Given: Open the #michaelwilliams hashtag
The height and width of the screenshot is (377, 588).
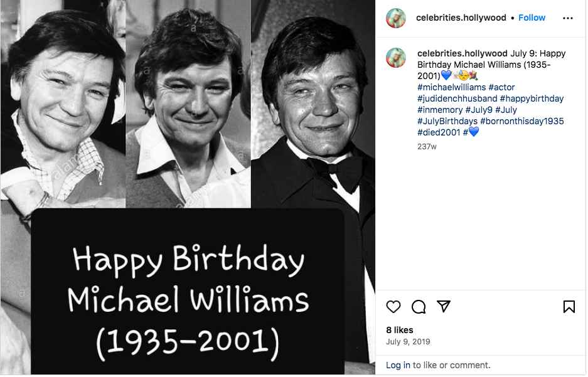Looking at the screenshot, I should point(451,87).
